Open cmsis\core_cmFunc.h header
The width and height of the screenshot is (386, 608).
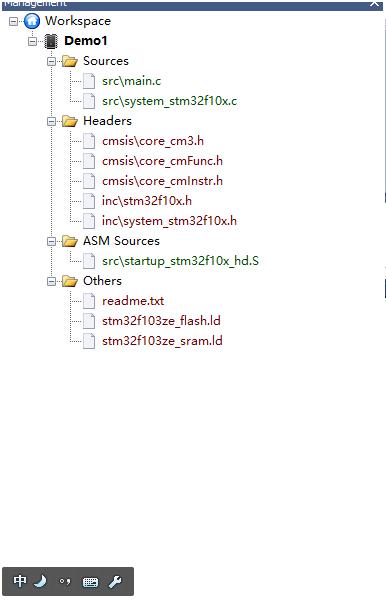pos(162,161)
